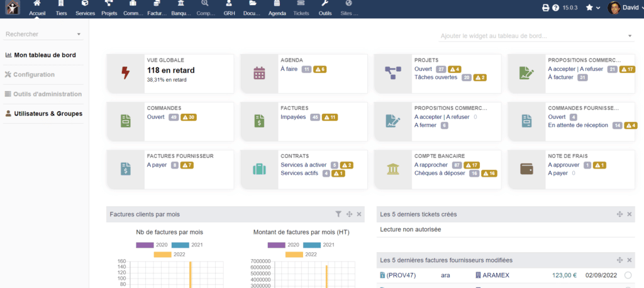The image size is (644, 288).
Task: Click the Factures clients filter funnel icon
Action: [x=338, y=214]
